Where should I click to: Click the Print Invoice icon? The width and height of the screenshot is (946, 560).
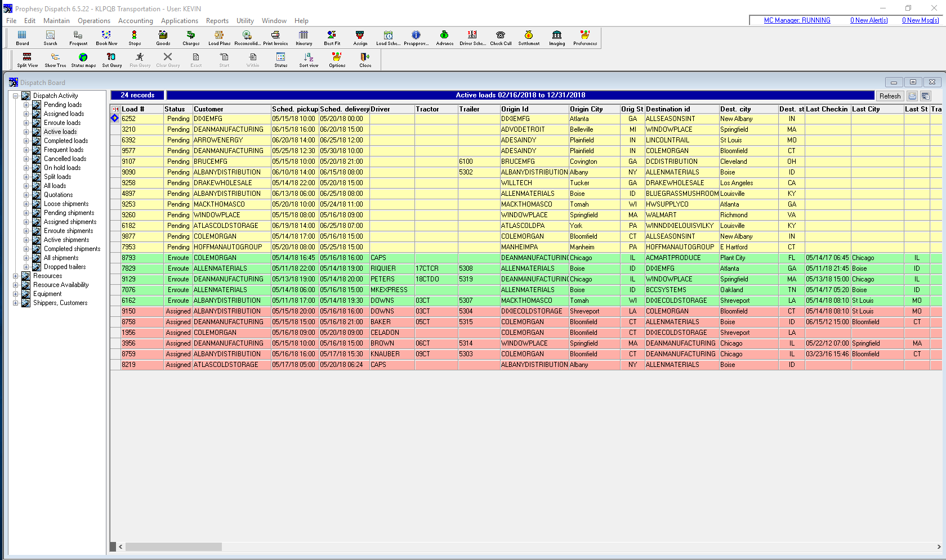(x=275, y=38)
